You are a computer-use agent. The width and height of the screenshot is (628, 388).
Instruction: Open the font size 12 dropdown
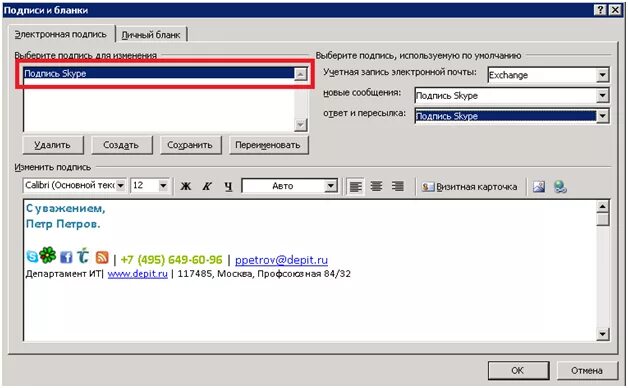tap(163, 186)
